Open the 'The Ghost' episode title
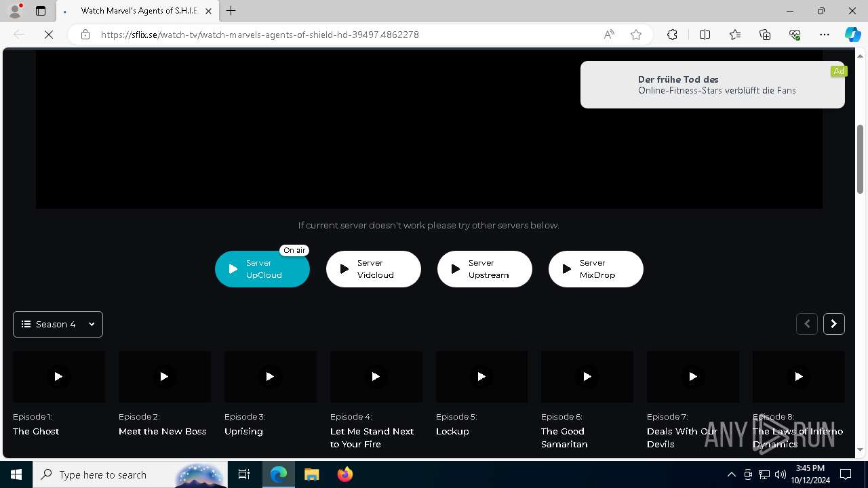This screenshot has height=488, width=868. pos(36,431)
